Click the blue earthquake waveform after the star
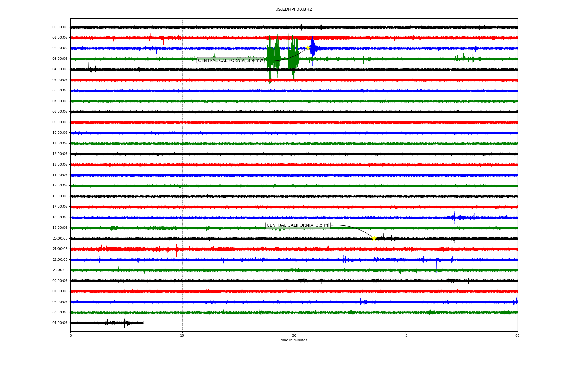The height and width of the screenshot is (368, 588). pyautogui.click(x=313, y=48)
